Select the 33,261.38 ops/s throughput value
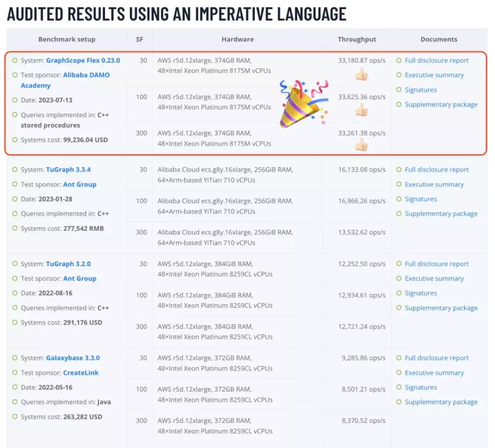Viewport: 495px width, 448px height. [362, 133]
